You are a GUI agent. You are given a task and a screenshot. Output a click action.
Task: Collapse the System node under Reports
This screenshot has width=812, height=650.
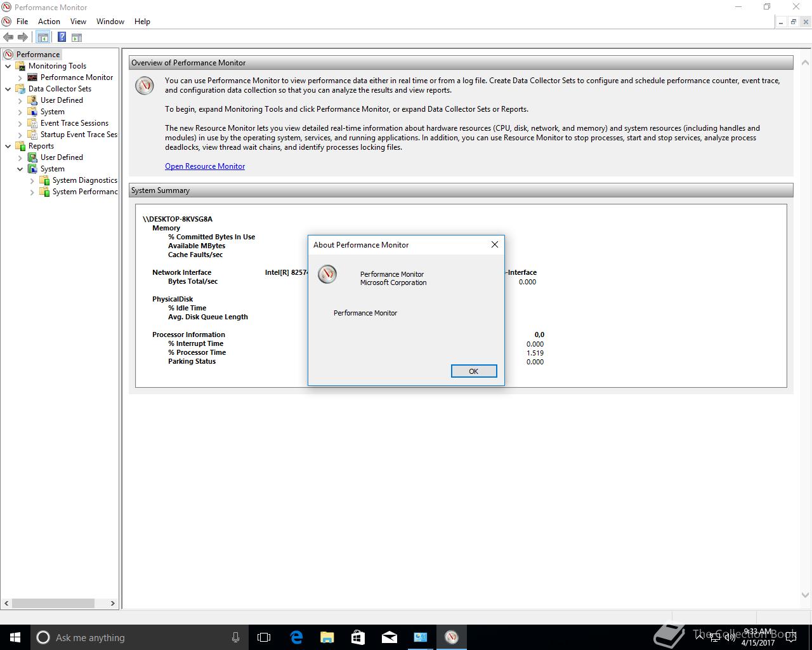pos(20,169)
